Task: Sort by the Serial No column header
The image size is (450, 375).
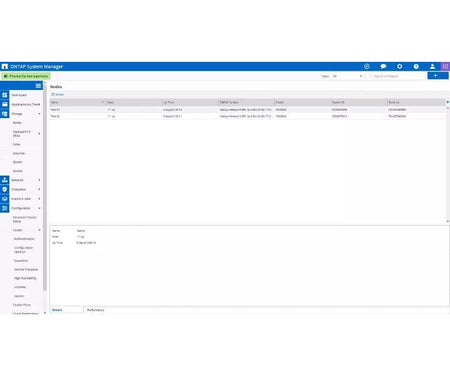Action: pos(416,102)
